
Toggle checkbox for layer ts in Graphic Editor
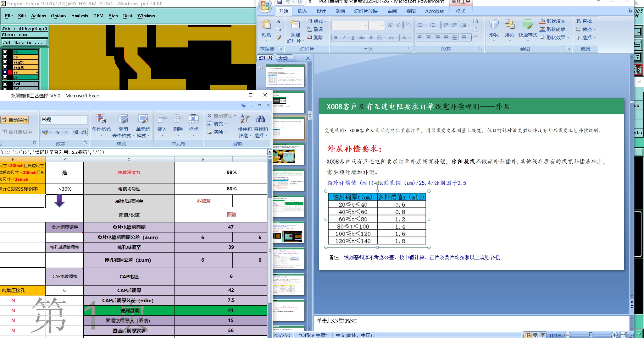tap(5, 52)
